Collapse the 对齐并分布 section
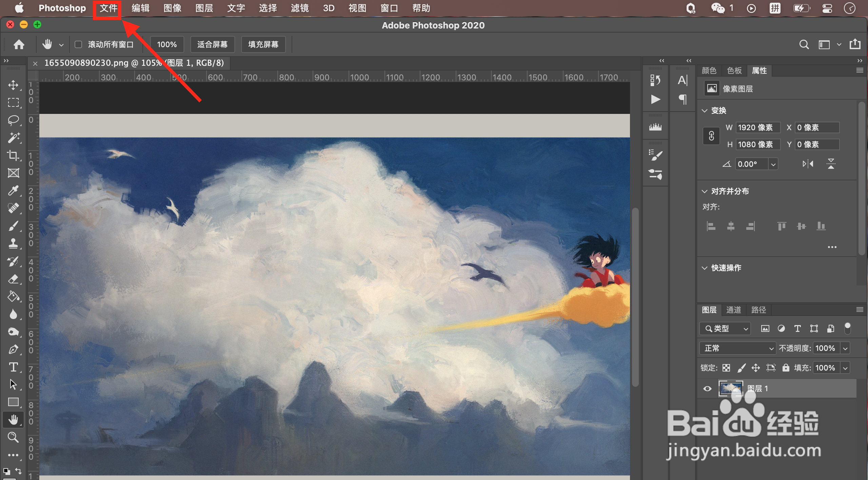The width and height of the screenshot is (868, 480). [x=705, y=191]
